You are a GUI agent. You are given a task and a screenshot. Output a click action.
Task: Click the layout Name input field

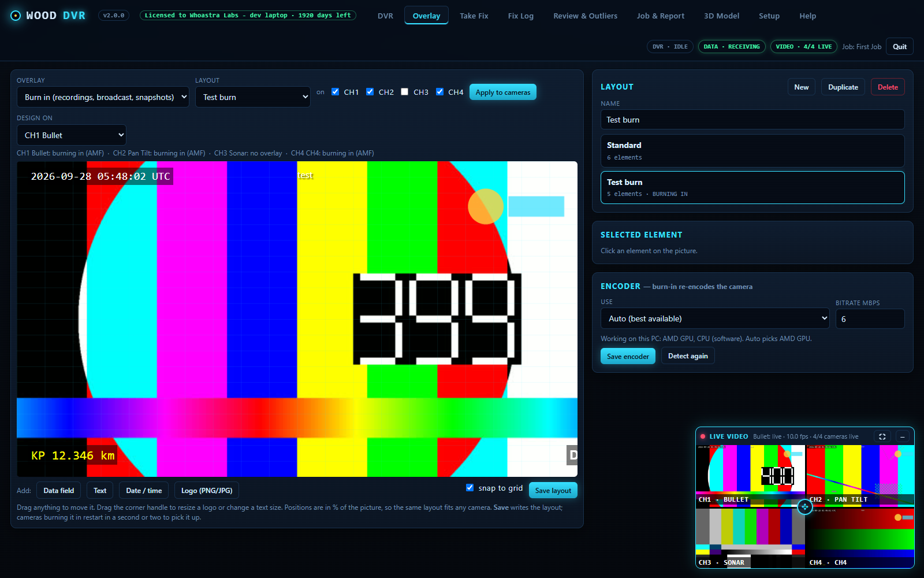[752, 120]
